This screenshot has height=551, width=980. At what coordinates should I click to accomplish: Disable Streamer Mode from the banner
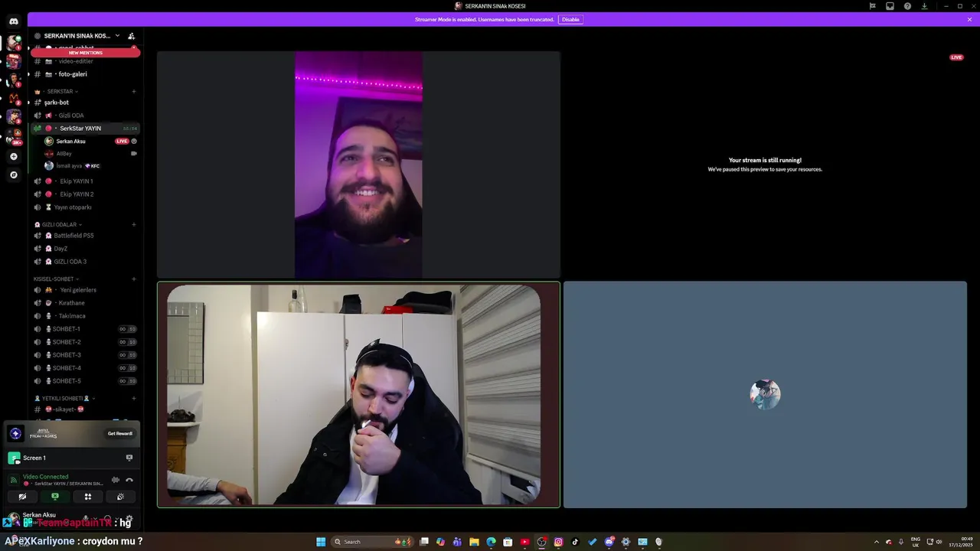click(570, 19)
